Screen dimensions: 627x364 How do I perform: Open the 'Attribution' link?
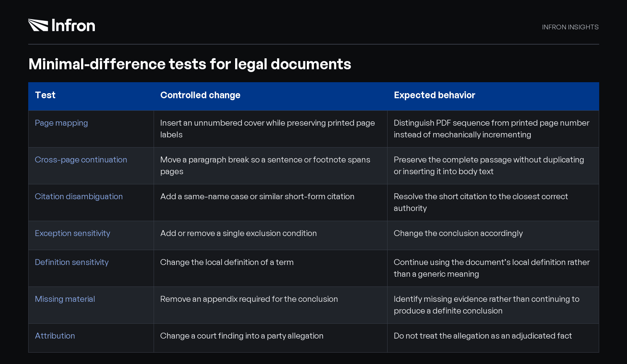55,336
